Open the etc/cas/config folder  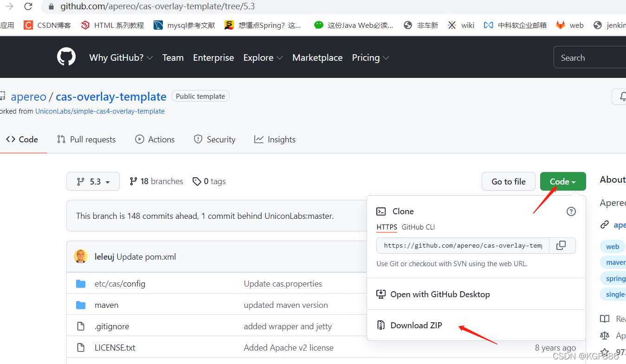pyautogui.click(x=120, y=284)
